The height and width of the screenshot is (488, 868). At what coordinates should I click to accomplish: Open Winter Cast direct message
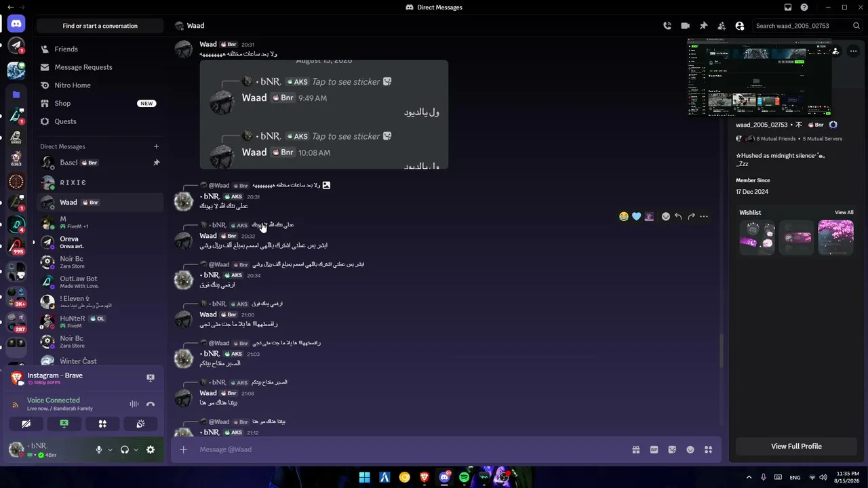coord(100,361)
